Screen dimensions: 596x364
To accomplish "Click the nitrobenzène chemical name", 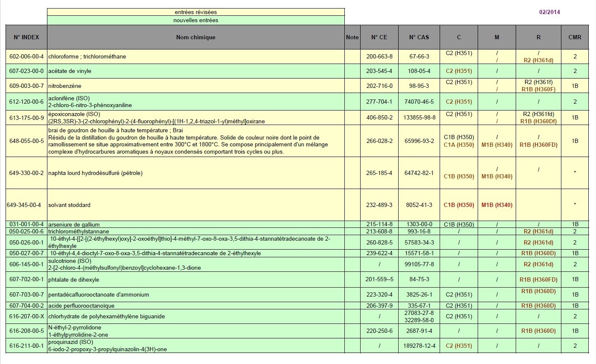I will click(x=65, y=86).
